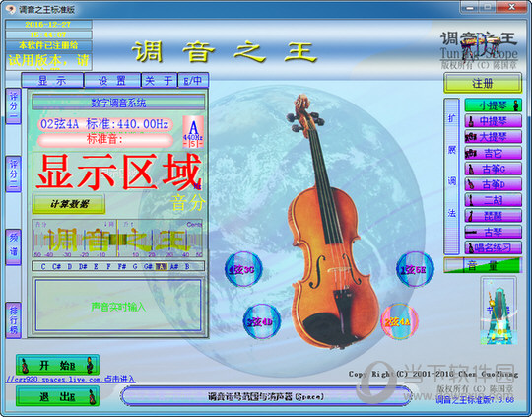Viewport: 532px width, 417px height.
Task: Choose 吉它 guitar instrument
Action: tap(493, 153)
